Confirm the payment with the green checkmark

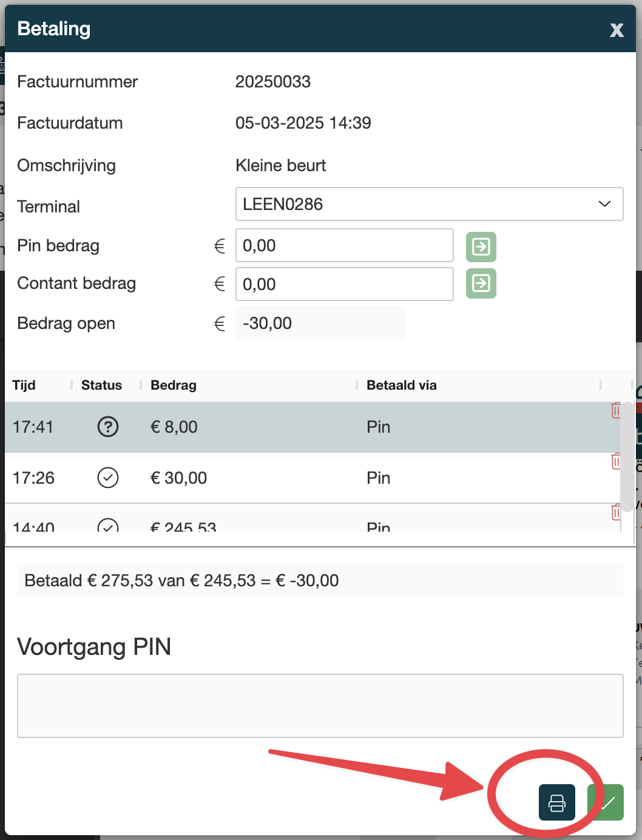[x=607, y=802]
